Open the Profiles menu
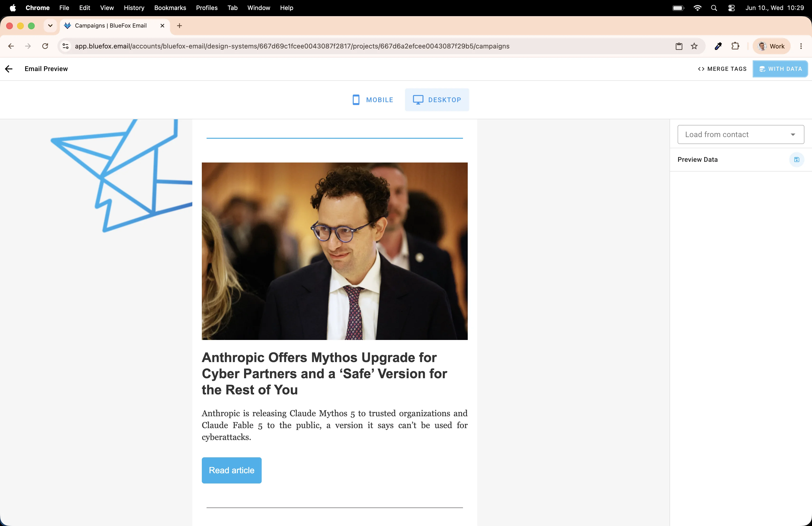 click(x=207, y=8)
